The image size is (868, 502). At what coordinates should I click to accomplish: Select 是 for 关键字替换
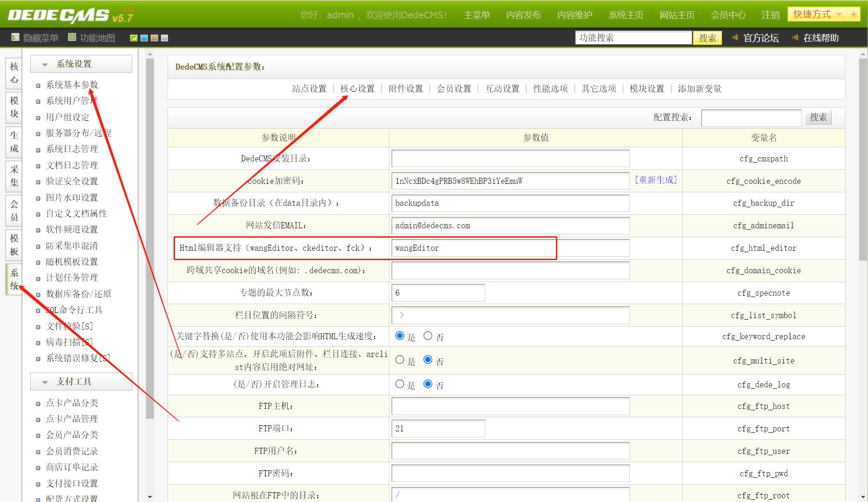[x=400, y=336]
